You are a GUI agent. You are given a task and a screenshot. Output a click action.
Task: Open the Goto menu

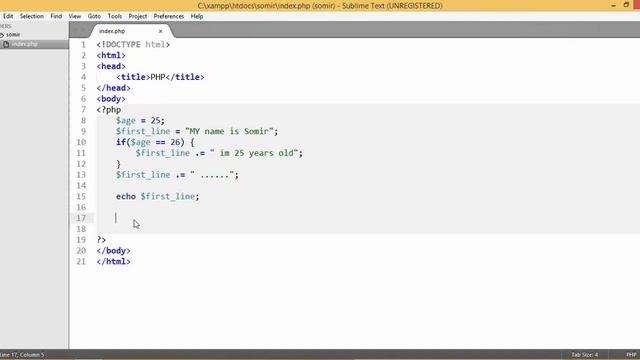coord(94,16)
